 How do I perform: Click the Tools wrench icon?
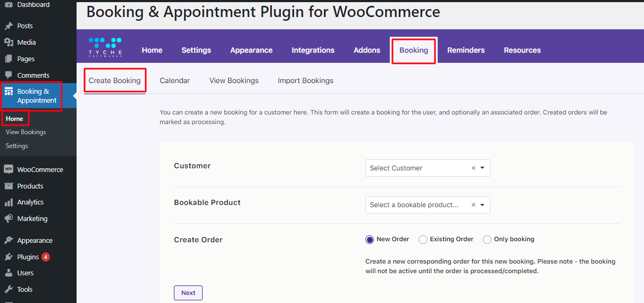click(9, 290)
